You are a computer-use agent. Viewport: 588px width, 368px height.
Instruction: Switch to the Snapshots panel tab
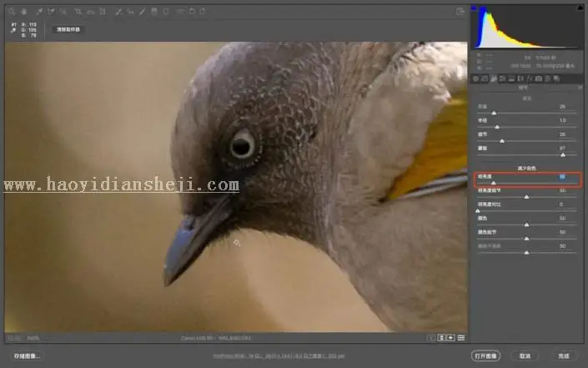point(556,78)
